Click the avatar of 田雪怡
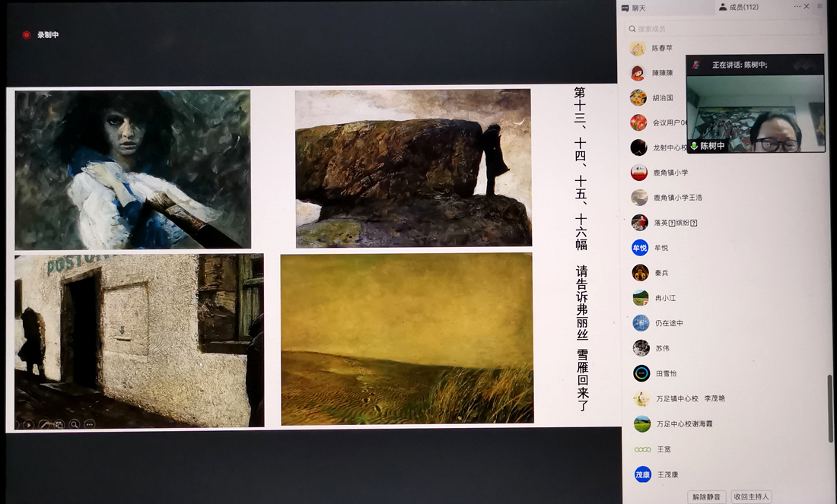Image resolution: width=837 pixels, height=504 pixels. 641,373
